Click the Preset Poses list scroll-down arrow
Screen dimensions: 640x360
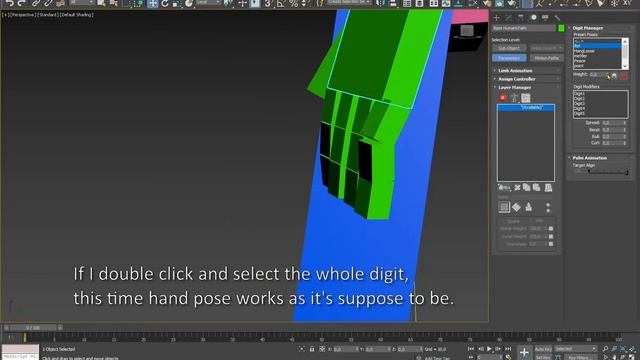pos(625,66)
